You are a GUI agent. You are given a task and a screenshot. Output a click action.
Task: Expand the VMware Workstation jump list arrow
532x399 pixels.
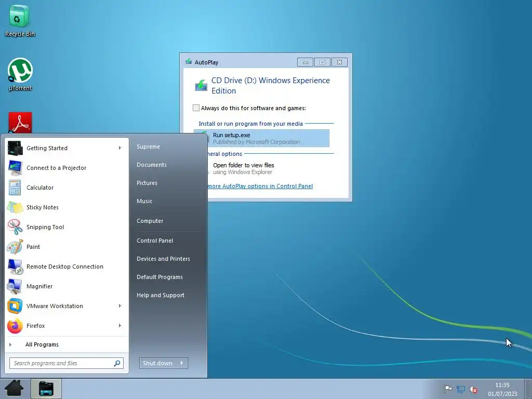point(120,305)
